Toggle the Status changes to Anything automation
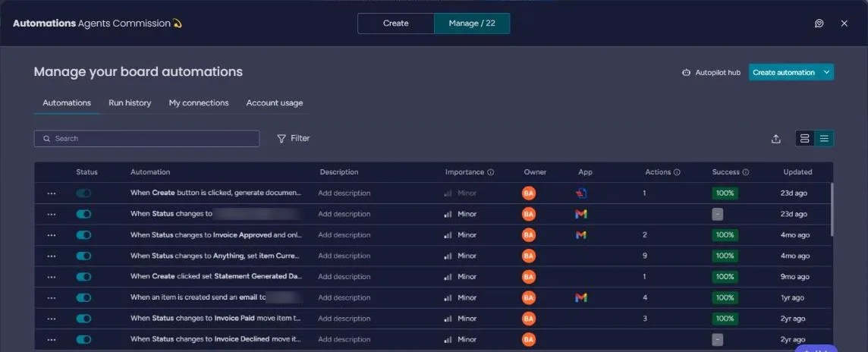868x352 pixels. (x=83, y=256)
